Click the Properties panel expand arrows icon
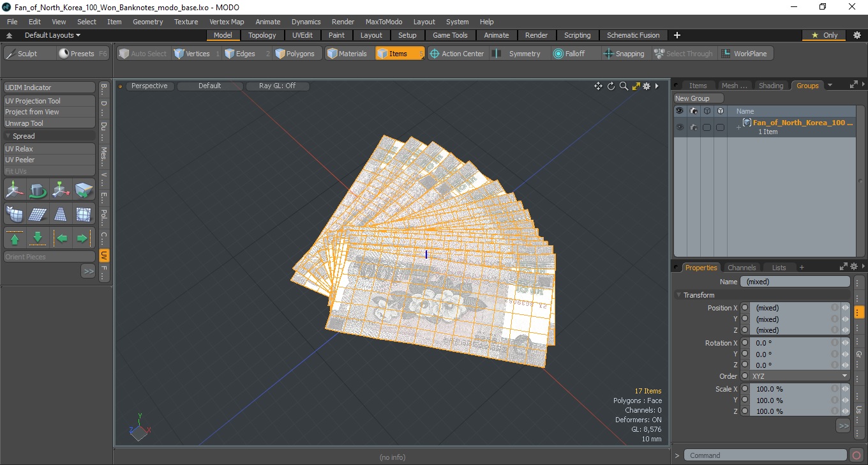Image resolution: width=868 pixels, height=465 pixels. [844, 267]
